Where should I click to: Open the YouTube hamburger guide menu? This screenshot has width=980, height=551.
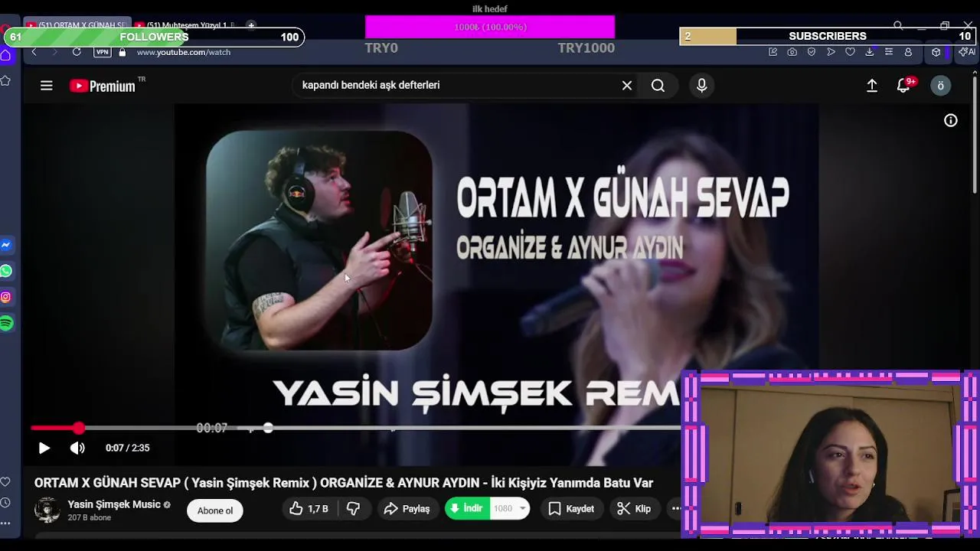point(47,86)
